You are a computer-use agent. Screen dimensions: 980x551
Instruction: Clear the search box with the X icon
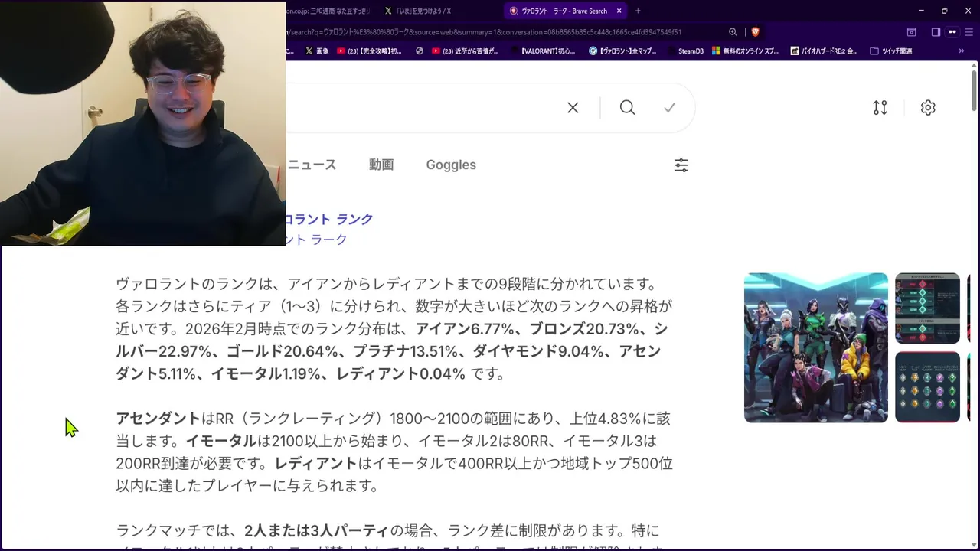tap(573, 108)
